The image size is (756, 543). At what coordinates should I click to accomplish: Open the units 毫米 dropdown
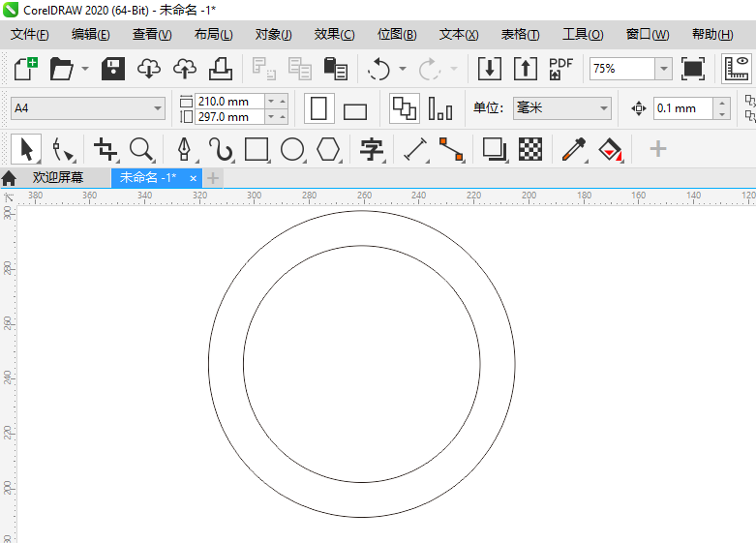pyautogui.click(x=604, y=108)
